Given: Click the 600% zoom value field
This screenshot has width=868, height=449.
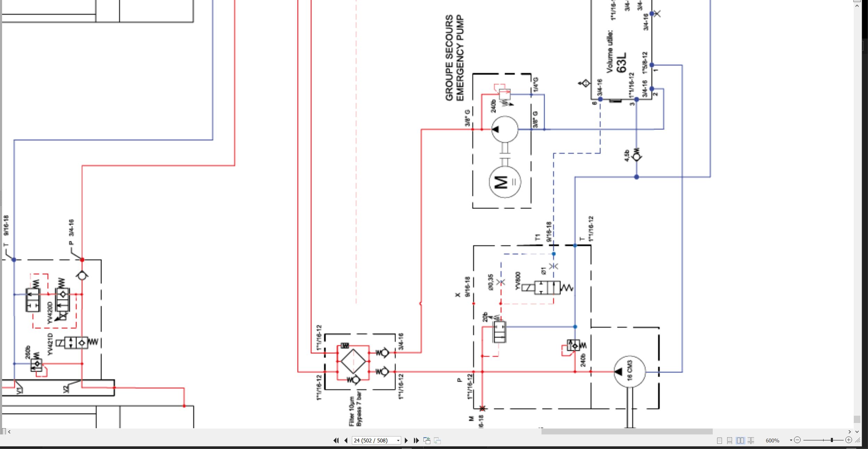Looking at the screenshot, I should pyautogui.click(x=772, y=440).
